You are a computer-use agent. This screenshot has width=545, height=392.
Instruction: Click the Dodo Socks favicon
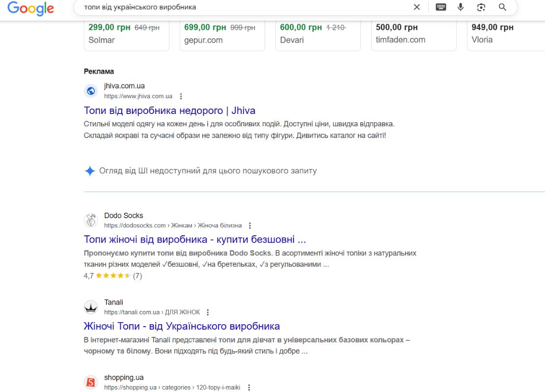91,220
